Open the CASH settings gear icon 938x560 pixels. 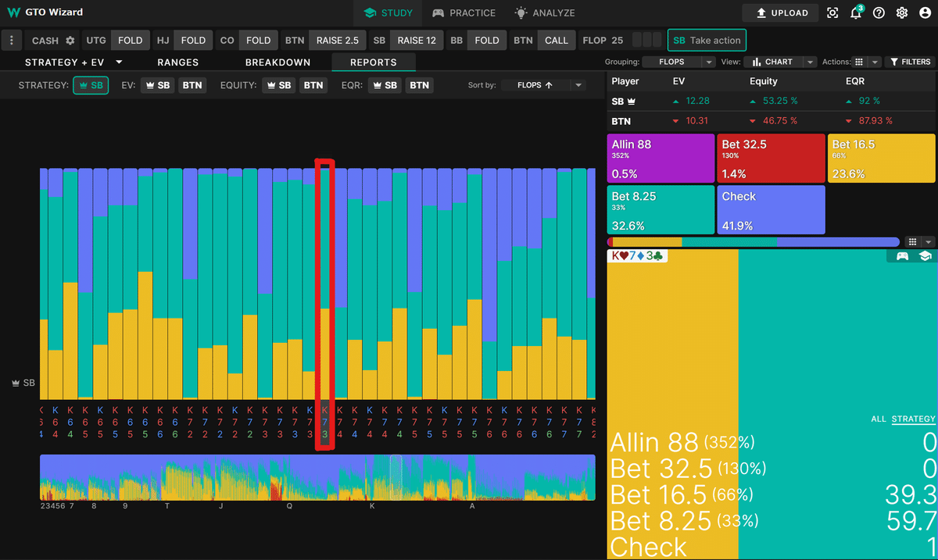click(x=70, y=41)
